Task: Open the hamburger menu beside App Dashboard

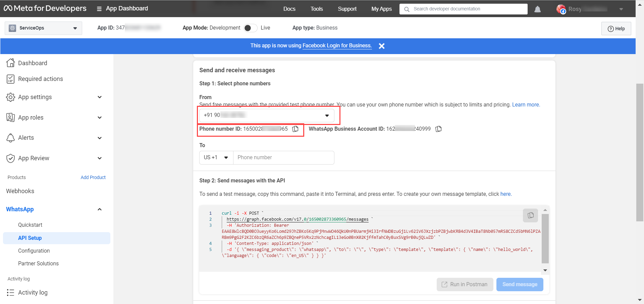Action: pyautogui.click(x=99, y=9)
